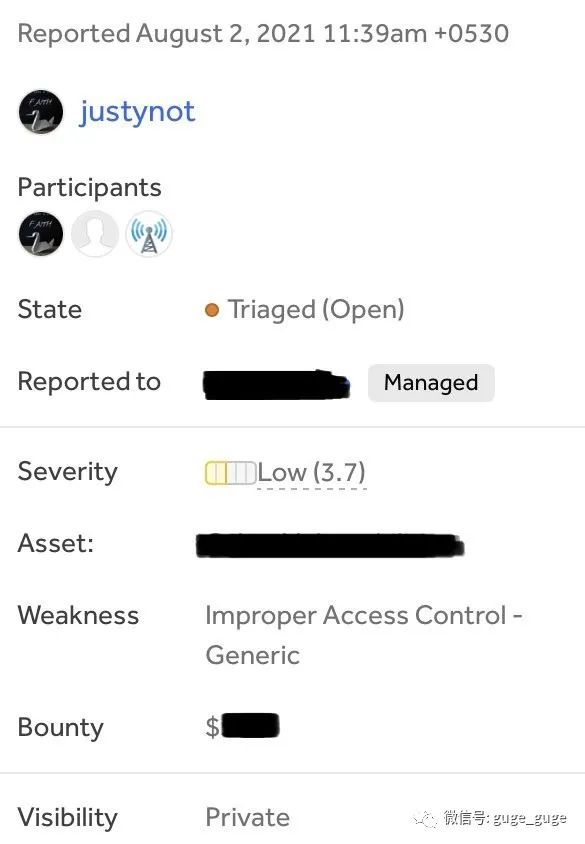585x844 pixels.
Task: Click the Participants heading
Action: click(x=89, y=188)
